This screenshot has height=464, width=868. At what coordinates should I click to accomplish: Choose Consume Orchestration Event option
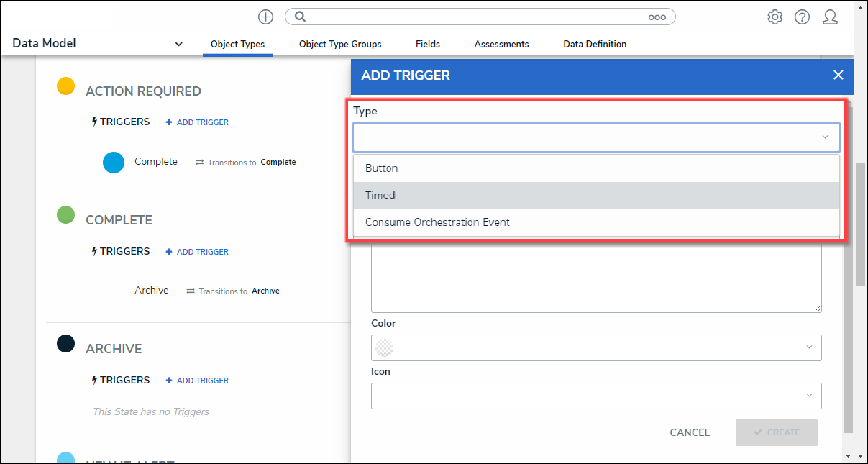[x=595, y=222]
